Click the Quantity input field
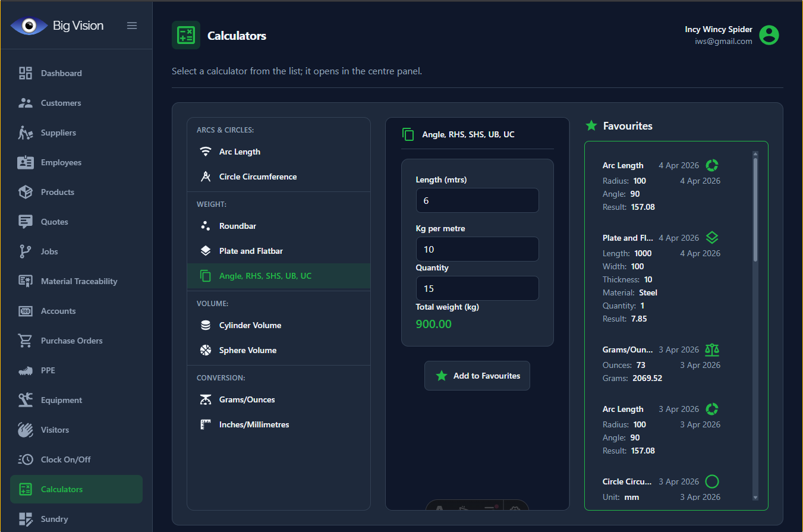 pos(477,289)
